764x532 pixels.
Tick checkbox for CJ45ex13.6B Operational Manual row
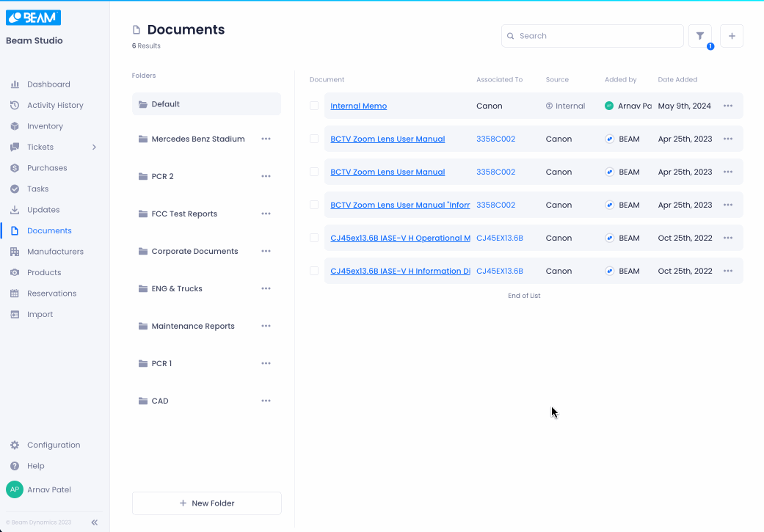click(x=314, y=238)
